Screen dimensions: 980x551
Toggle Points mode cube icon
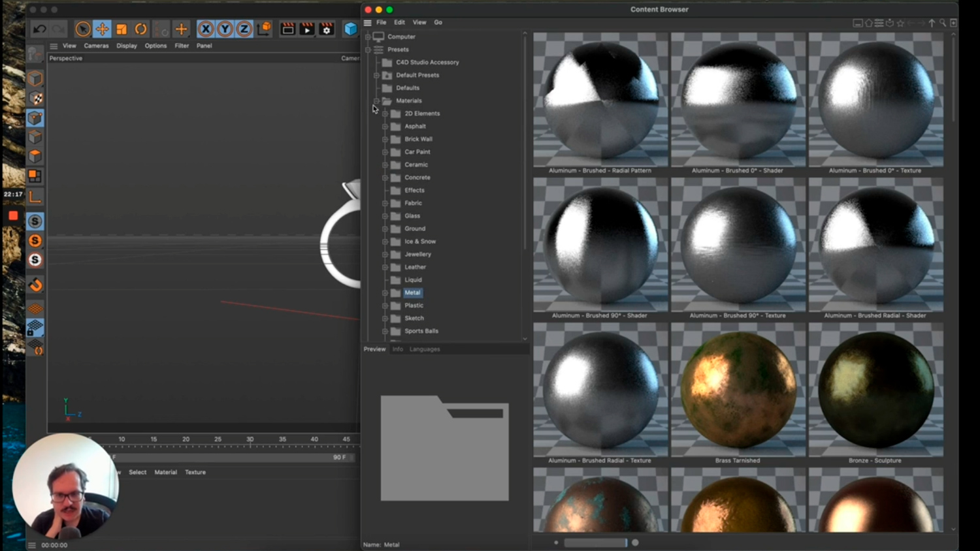35,118
